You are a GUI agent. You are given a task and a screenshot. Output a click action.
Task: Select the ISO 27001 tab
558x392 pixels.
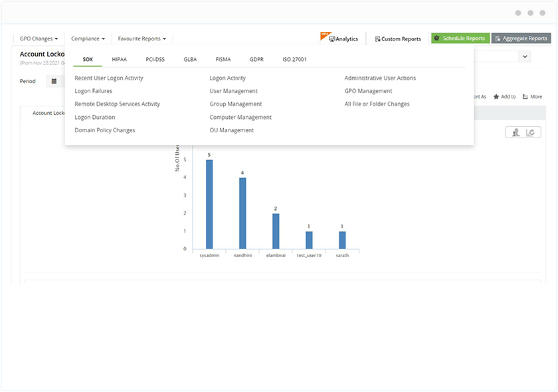(x=294, y=59)
